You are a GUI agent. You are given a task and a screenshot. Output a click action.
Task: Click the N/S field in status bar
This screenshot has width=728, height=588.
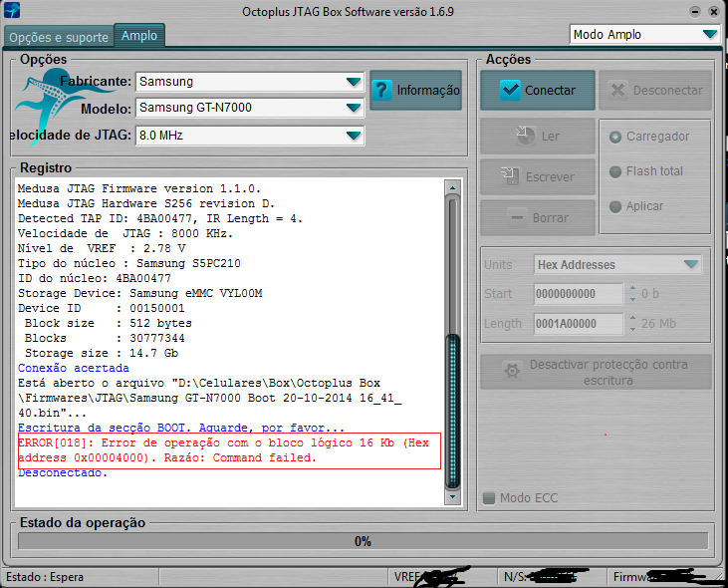550,577
